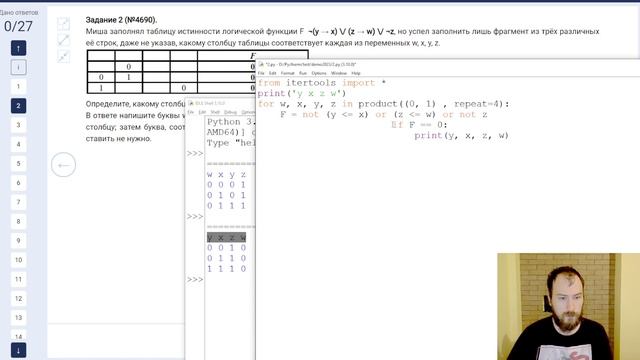640x360 pixels.
Task: Click the last shell prompt '>>>'
Action: [x=195, y=280]
